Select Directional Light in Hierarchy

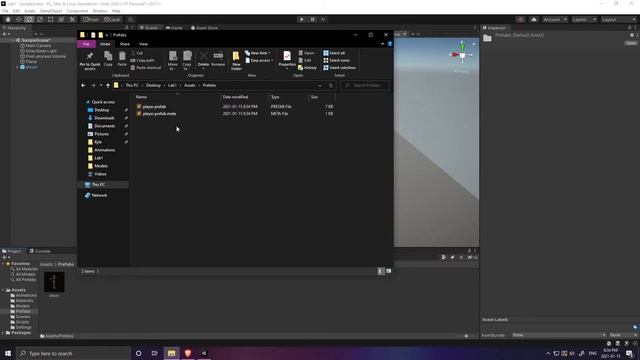(x=41, y=51)
